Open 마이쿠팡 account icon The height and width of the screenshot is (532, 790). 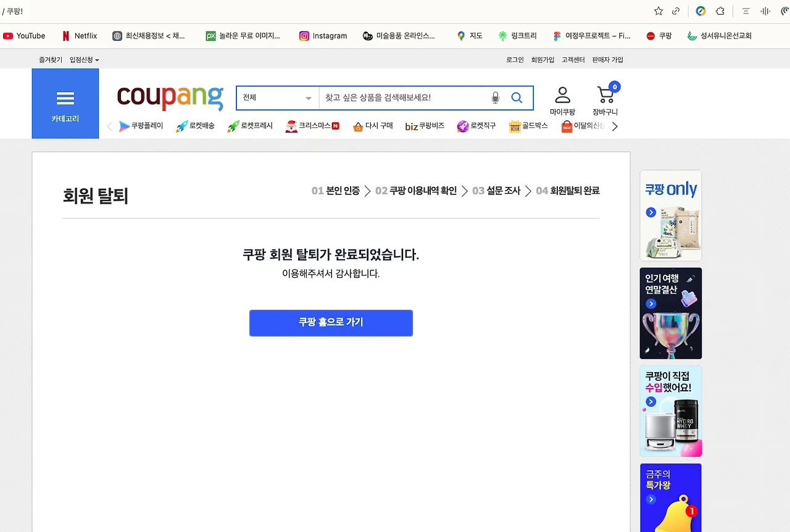pyautogui.click(x=562, y=101)
